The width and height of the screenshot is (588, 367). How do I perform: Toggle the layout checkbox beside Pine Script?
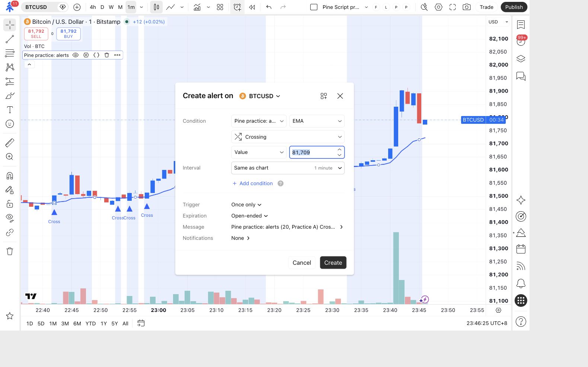click(314, 7)
